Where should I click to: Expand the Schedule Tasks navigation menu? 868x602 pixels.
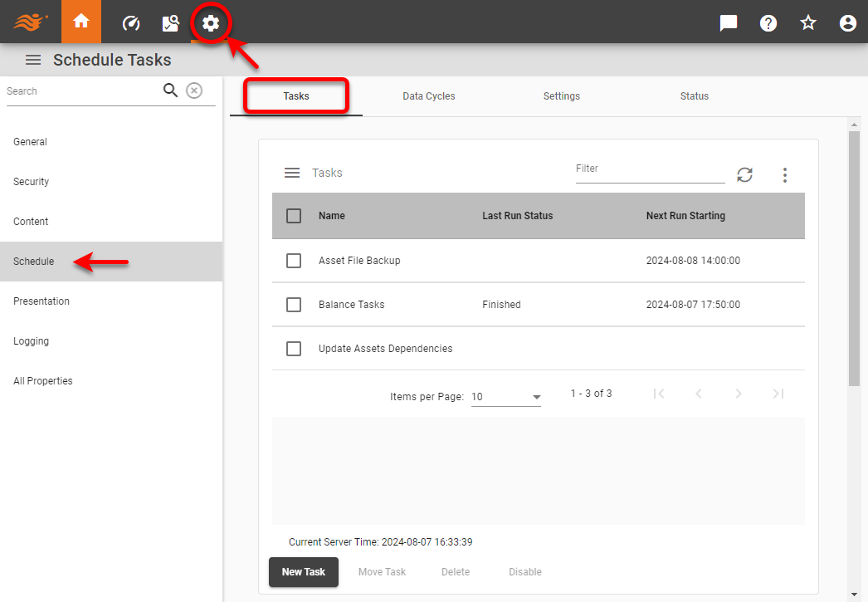coord(32,59)
